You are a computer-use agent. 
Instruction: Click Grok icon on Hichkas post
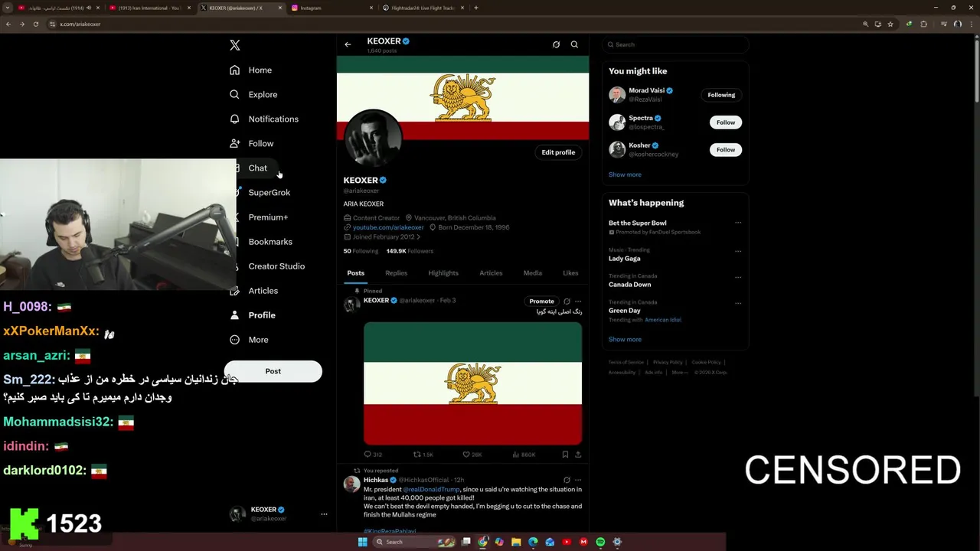point(567,480)
